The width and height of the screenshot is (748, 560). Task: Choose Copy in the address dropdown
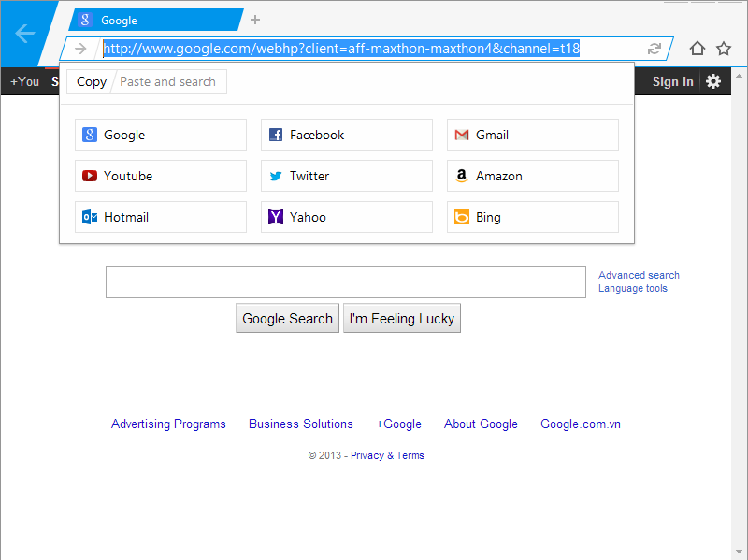pyautogui.click(x=91, y=81)
